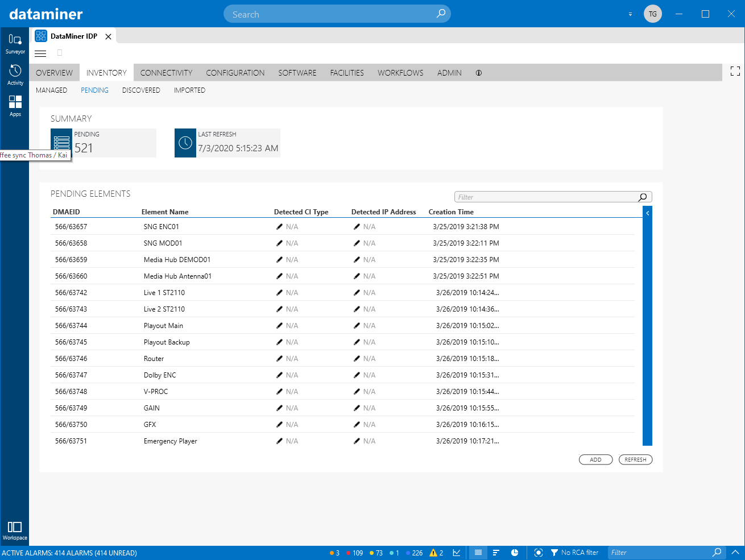Click the red critical alarms counter 109
The image size is (745, 560).
(x=355, y=553)
